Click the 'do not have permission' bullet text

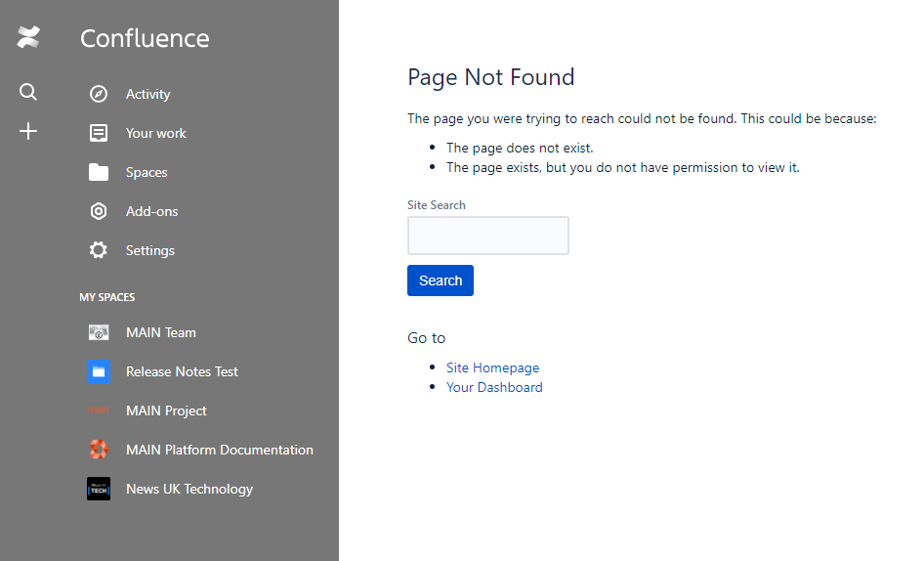click(622, 167)
